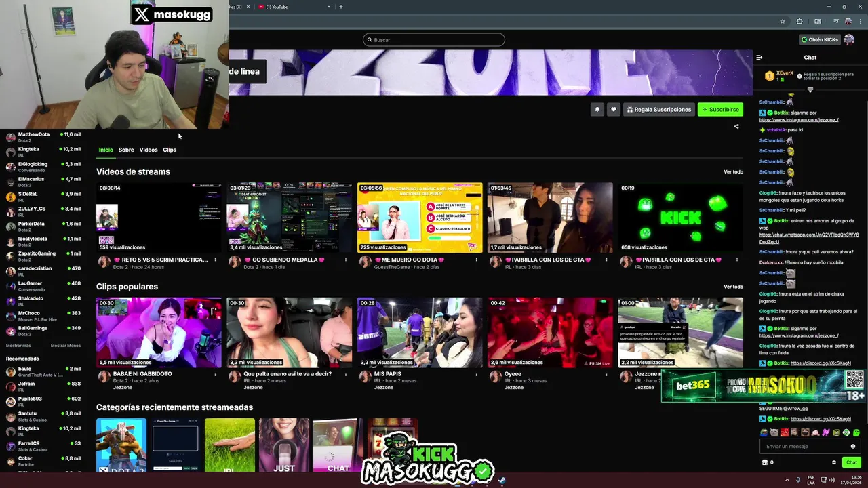
Task: Click the taskbar microphone icon
Action: (x=797, y=480)
